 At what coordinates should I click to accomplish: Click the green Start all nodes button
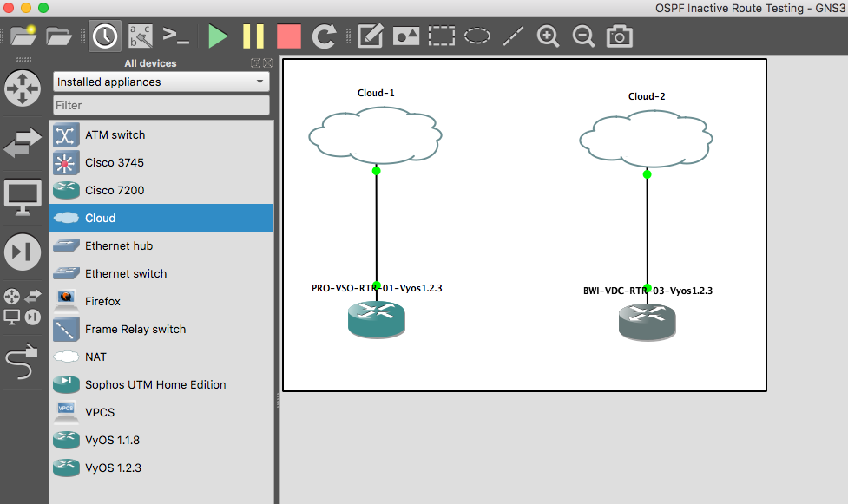[218, 36]
